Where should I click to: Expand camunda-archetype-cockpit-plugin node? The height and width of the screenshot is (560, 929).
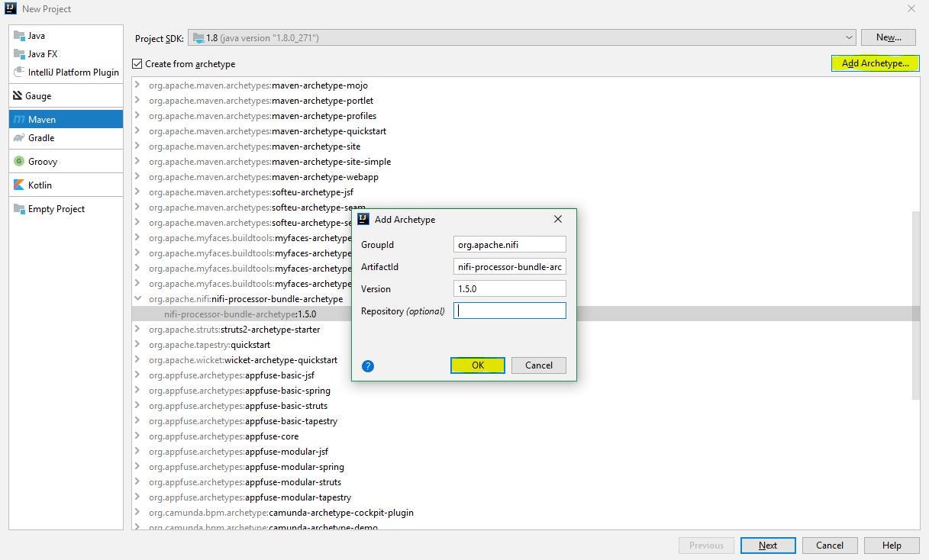coord(137,513)
